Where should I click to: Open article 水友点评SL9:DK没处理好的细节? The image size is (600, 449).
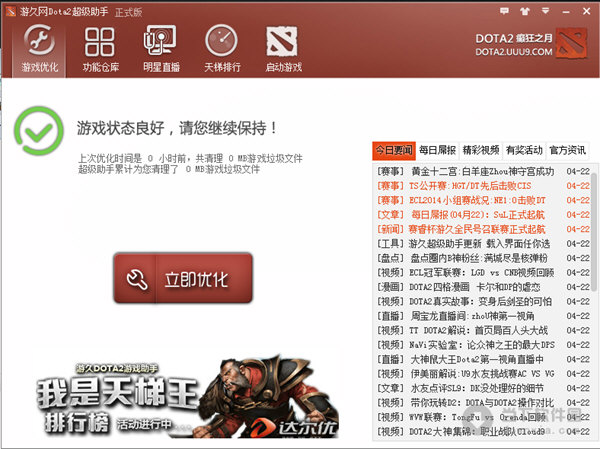click(x=477, y=389)
